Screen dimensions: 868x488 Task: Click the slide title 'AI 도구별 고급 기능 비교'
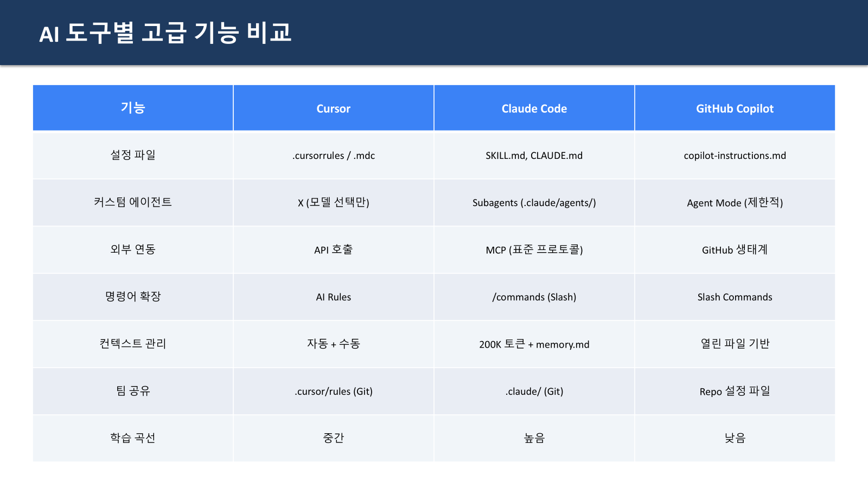point(165,33)
